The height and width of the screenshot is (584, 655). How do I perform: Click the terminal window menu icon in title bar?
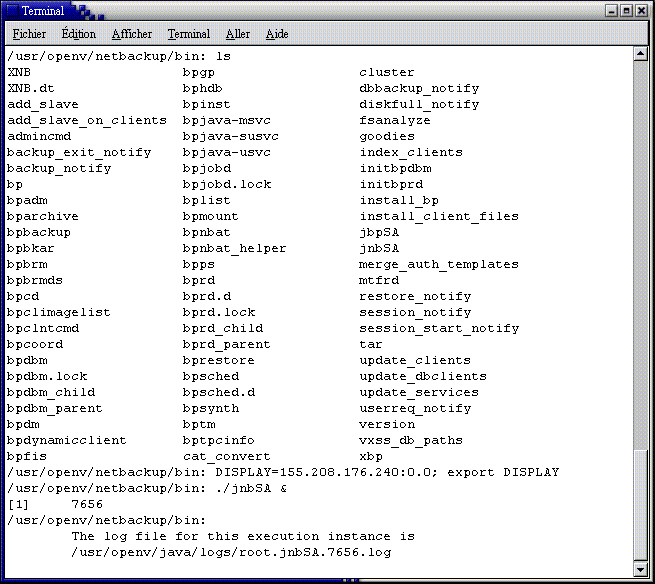coord(11,10)
